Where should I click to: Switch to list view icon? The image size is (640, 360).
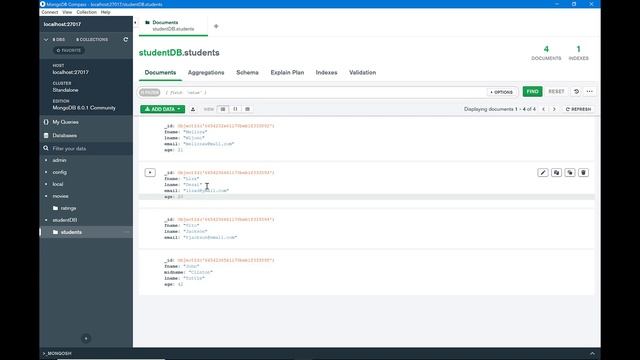coord(223,109)
